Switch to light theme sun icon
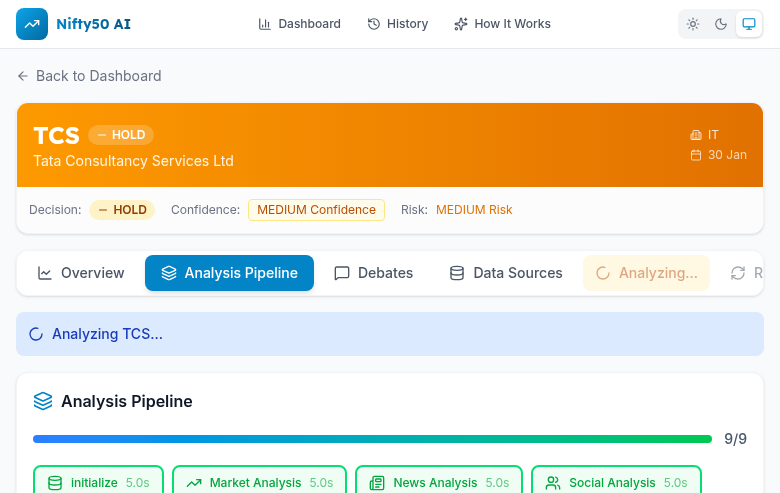780x493 pixels. [x=693, y=24]
